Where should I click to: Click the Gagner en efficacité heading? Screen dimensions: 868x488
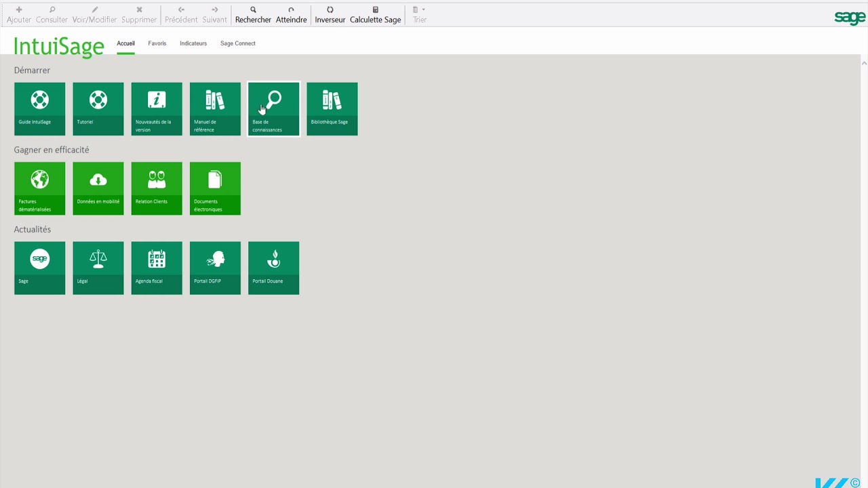pyautogui.click(x=52, y=150)
